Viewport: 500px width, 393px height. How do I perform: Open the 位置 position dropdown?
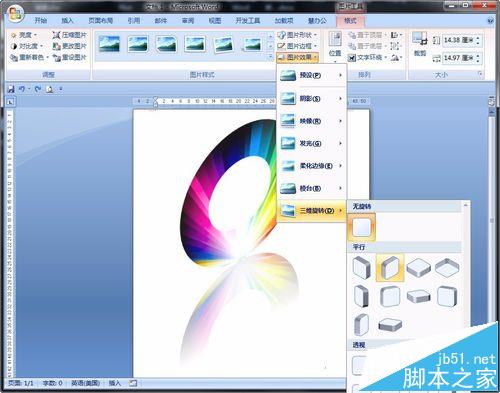(x=335, y=47)
